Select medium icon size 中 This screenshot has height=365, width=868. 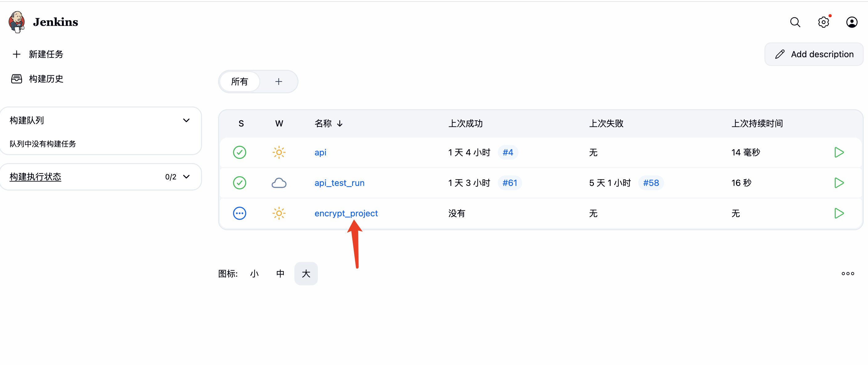(x=280, y=273)
